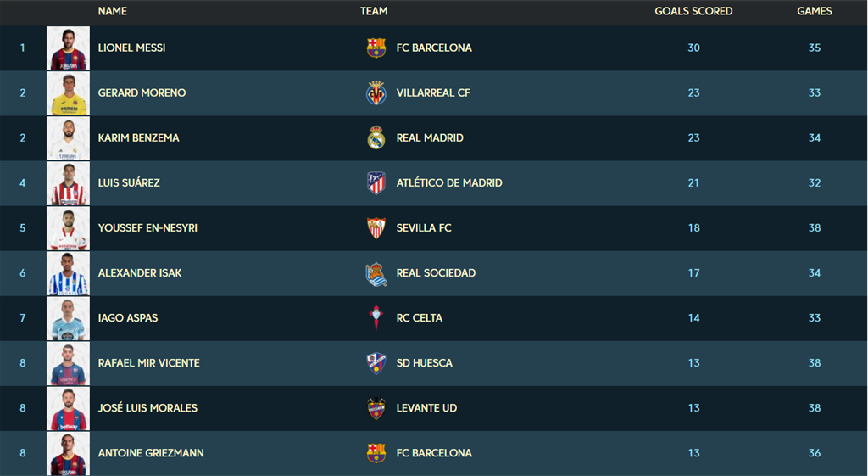Open Gerard Moreno's player name link

pyautogui.click(x=142, y=93)
